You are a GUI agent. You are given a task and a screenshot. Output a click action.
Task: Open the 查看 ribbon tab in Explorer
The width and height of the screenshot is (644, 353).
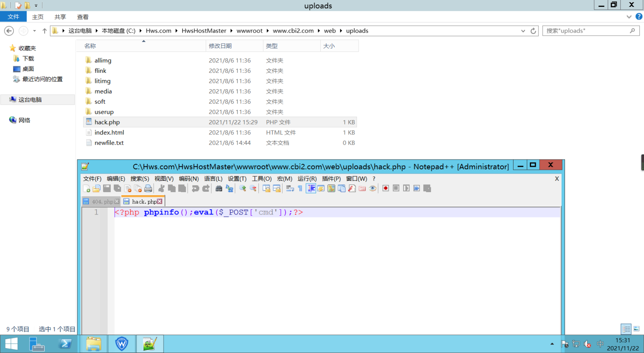tap(83, 17)
